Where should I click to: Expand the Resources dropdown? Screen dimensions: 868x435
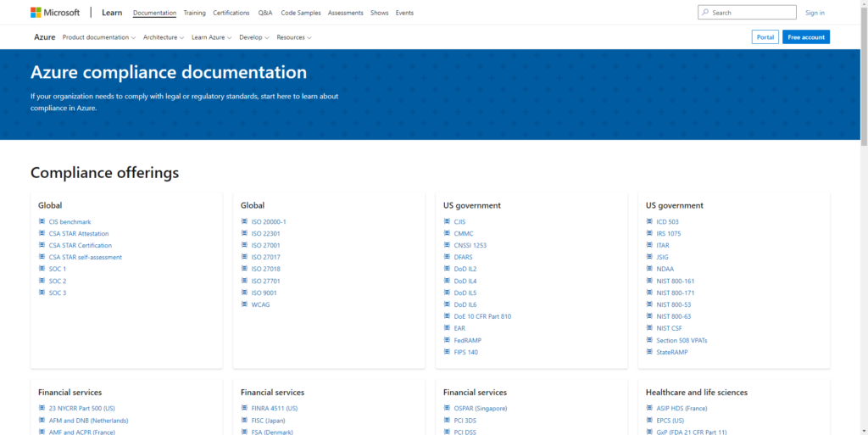[294, 37]
